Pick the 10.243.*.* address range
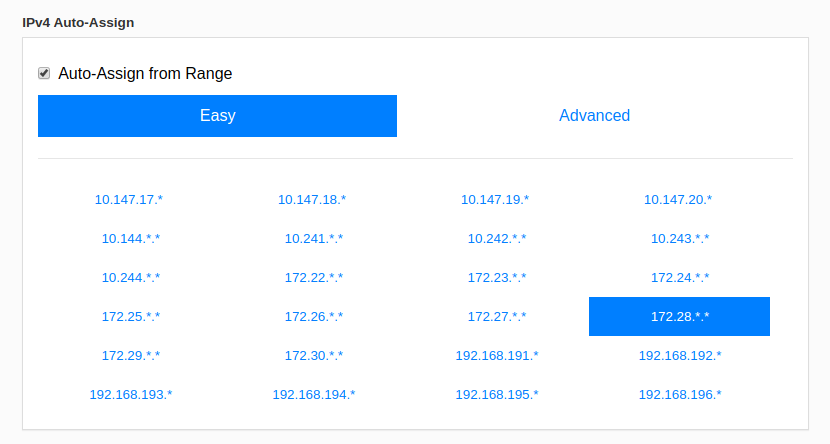Screen dimensions: 830x444 (680, 239)
